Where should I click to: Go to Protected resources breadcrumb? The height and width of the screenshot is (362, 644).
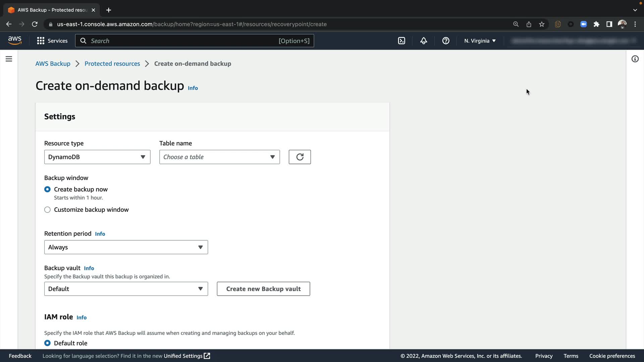(x=112, y=64)
